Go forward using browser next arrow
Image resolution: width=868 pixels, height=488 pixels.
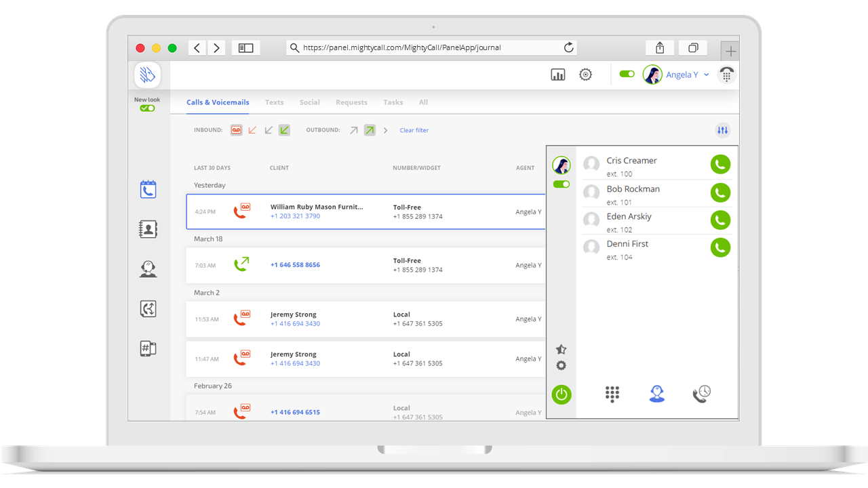click(216, 47)
